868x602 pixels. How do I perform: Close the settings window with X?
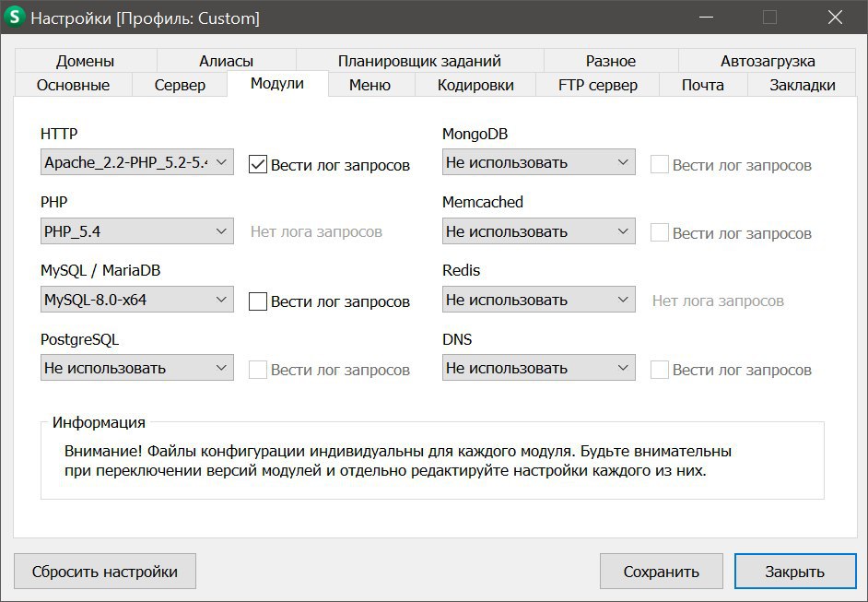click(835, 18)
